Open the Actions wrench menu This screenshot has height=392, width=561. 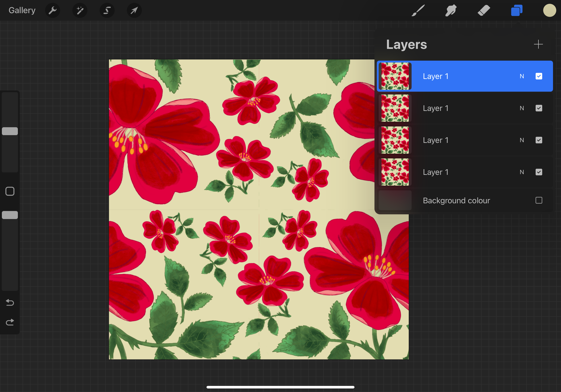point(53,11)
